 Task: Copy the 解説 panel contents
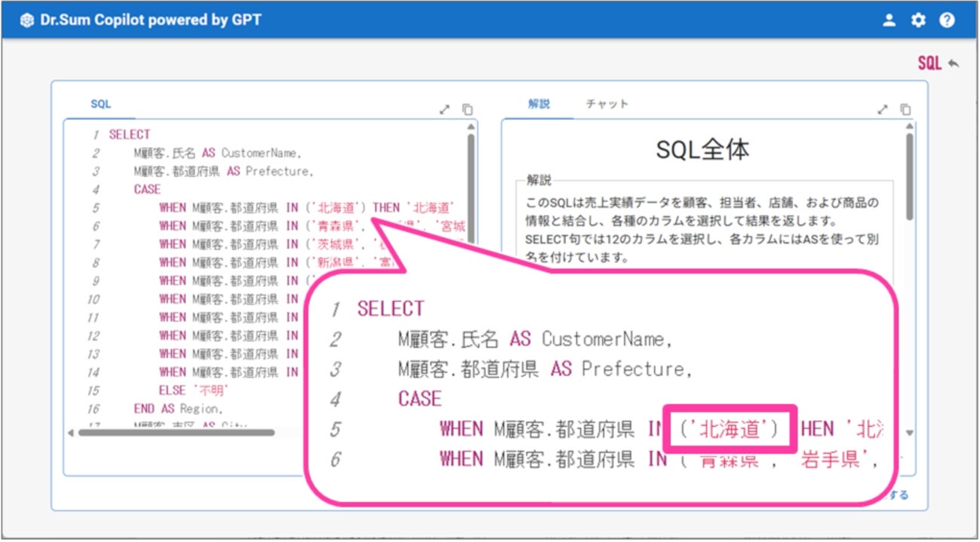906,109
